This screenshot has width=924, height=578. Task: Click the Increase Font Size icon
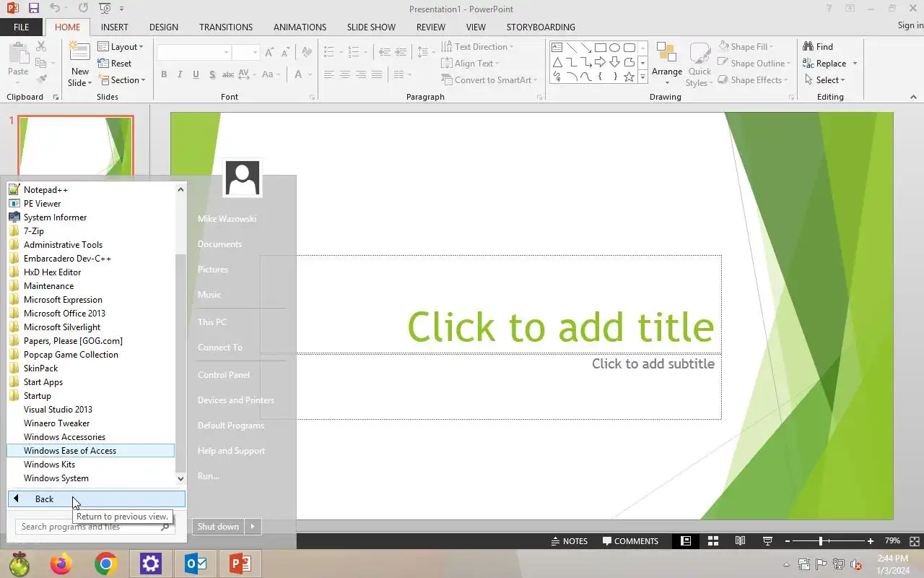point(269,53)
